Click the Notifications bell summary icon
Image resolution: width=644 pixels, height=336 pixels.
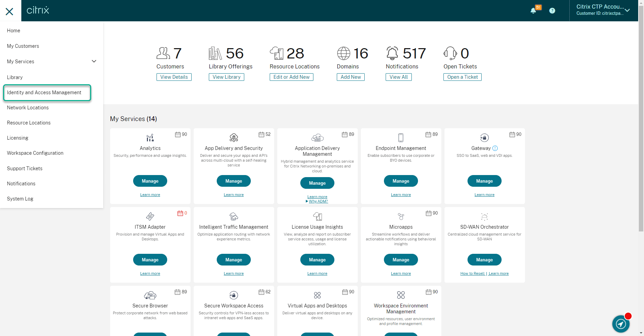(393, 53)
